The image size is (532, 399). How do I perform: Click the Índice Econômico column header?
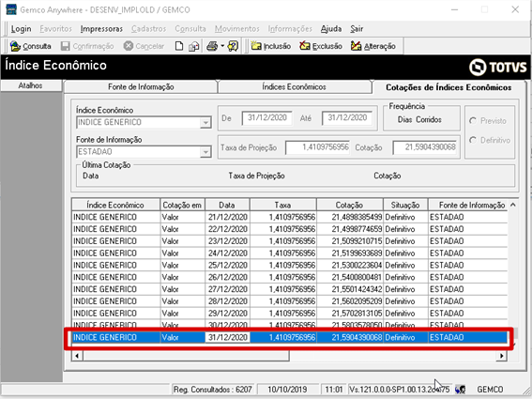click(115, 205)
